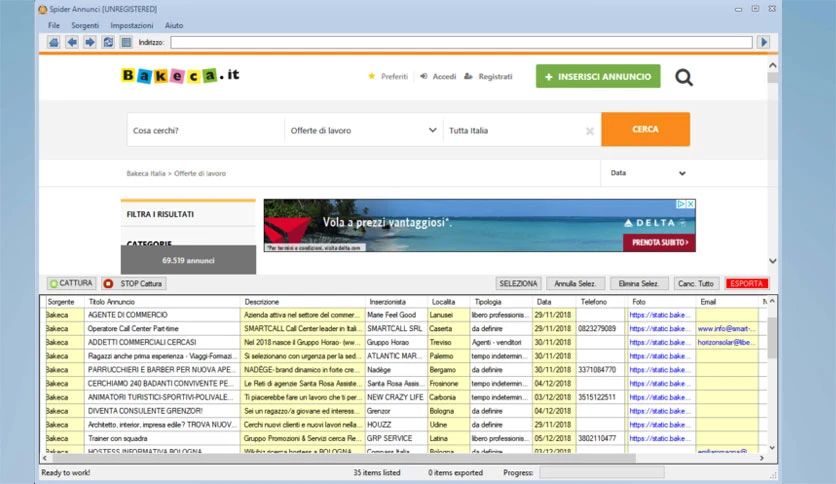Open Preferiti star link
Image resolution: width=836 pixels, height=484 pixels.
point(388,76)
